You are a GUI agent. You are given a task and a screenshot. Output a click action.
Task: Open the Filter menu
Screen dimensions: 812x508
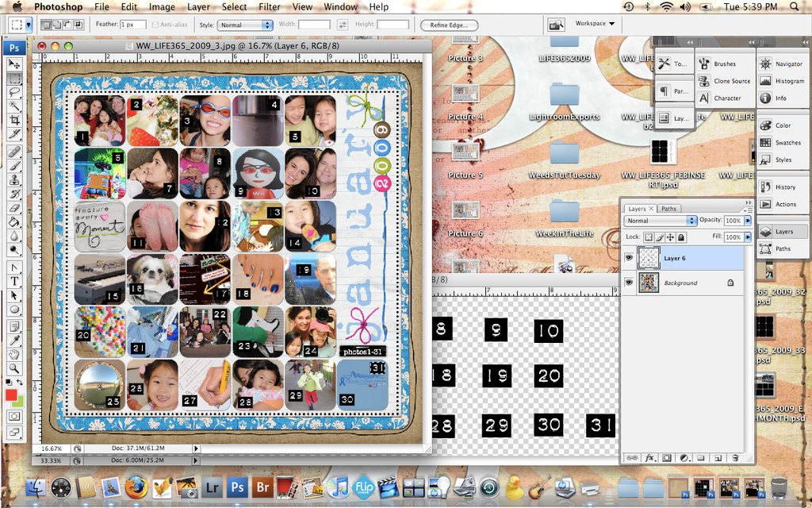click(x=269, y=6)
